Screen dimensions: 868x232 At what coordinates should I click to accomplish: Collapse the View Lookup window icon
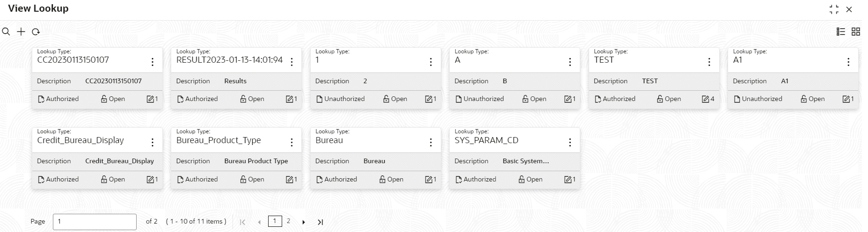pos(834,9)
